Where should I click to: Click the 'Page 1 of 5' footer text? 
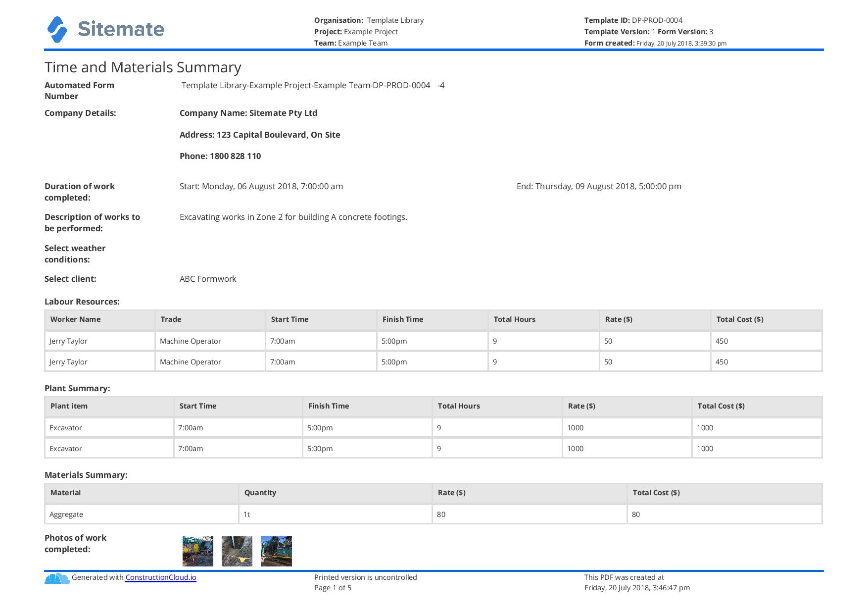(x=333, y=588)
